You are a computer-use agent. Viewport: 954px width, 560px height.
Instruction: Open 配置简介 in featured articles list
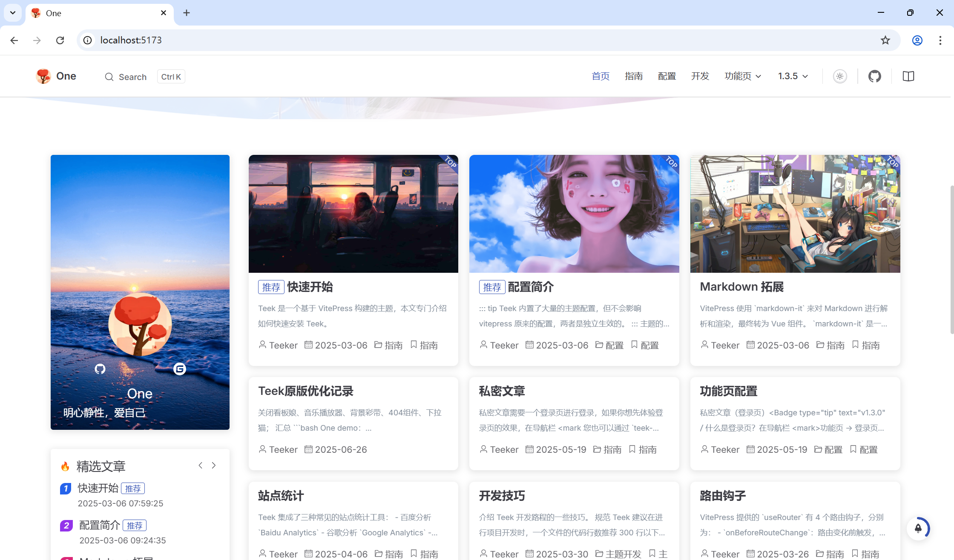pyautogui.click(x=100, y=525)
